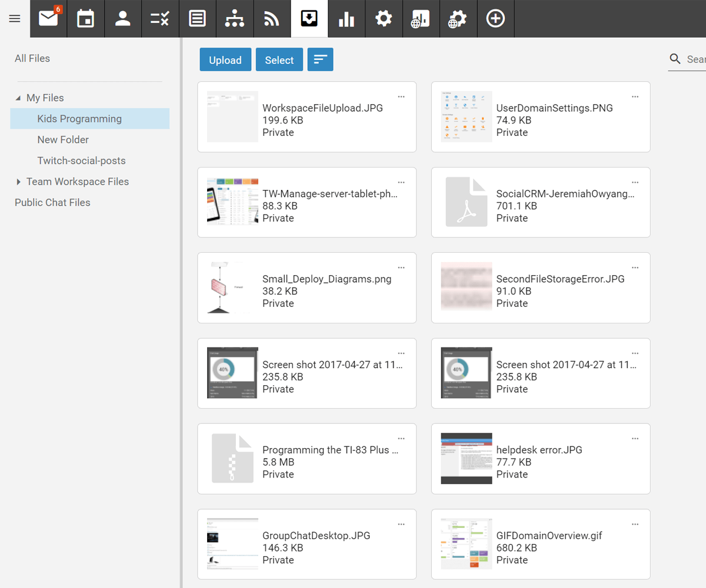Click the GIFDomainOverview.gif thumbnail
706x588 pixels.
[467, 544]
